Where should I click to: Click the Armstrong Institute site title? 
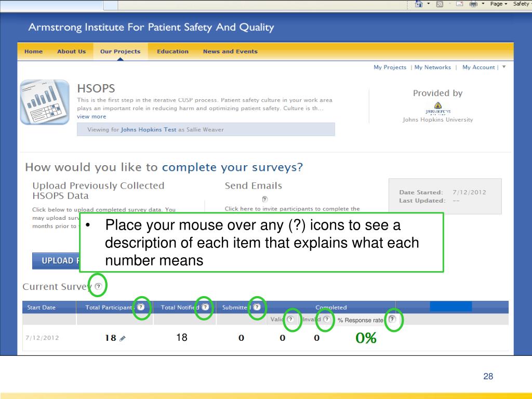(151, 27)
